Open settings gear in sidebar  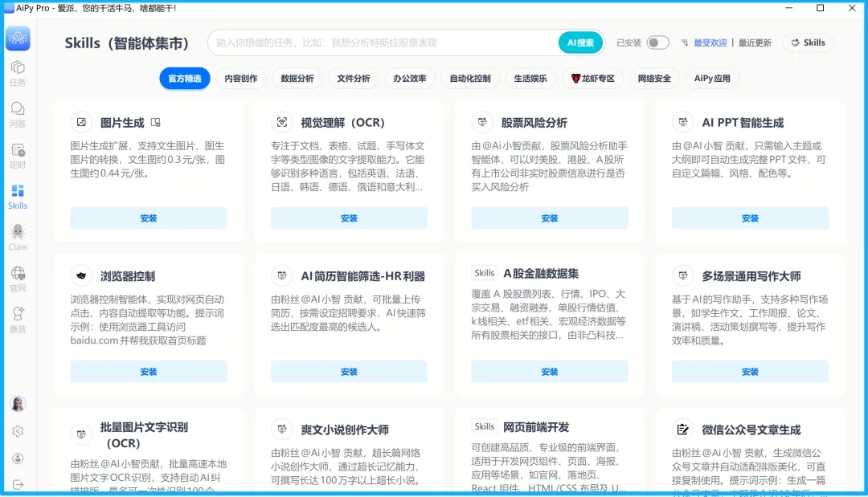[18, 431]
